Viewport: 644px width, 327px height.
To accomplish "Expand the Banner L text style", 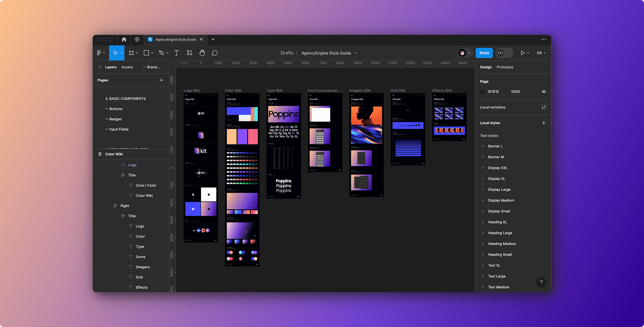I will click(483, 146).
